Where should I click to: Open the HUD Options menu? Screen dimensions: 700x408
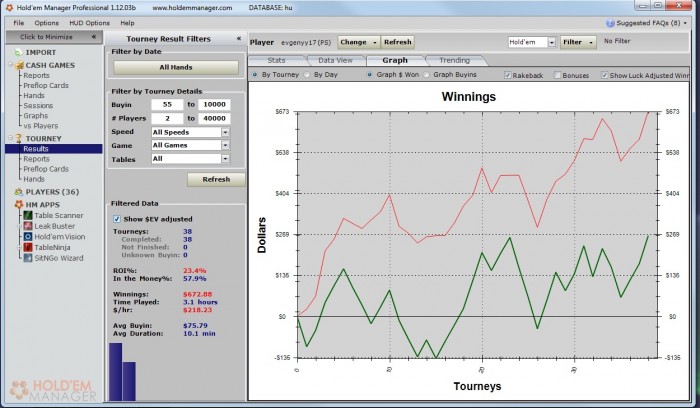tap(89, 23)
